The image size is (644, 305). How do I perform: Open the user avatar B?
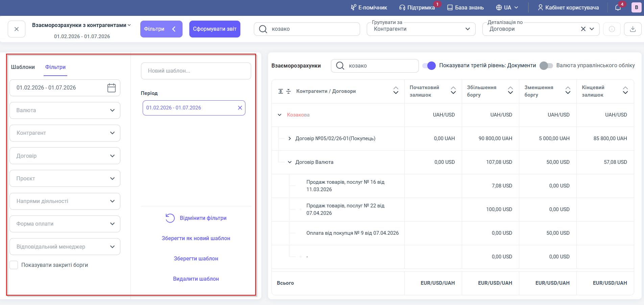pyautogui.click(x=636, y=7)
